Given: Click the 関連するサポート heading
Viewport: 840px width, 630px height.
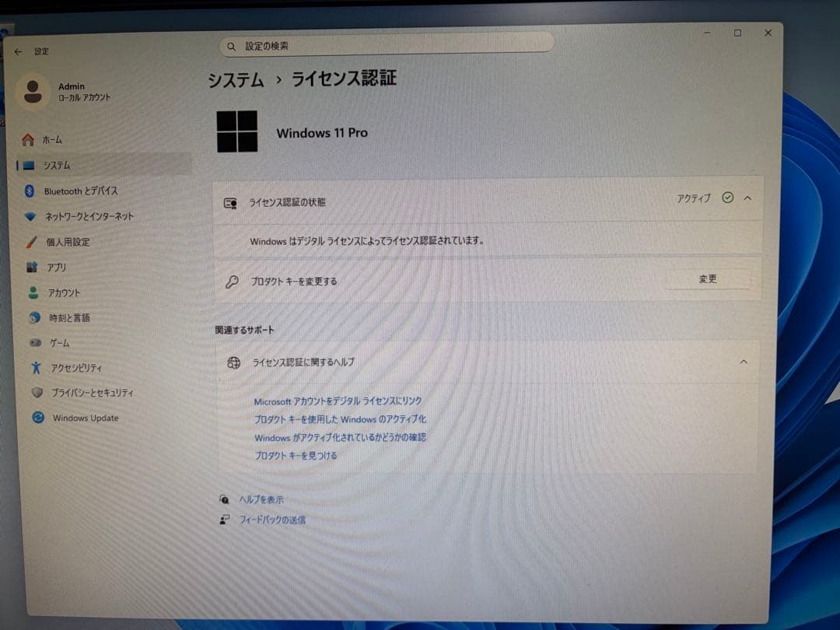Looking at the screenshot, I should (x=244, y=330).
